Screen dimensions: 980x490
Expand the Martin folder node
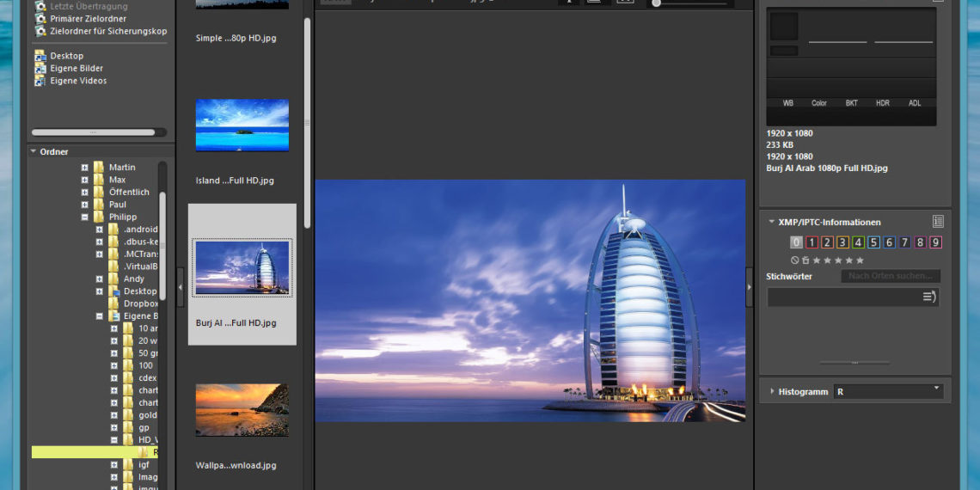click(x=84, y=167)
